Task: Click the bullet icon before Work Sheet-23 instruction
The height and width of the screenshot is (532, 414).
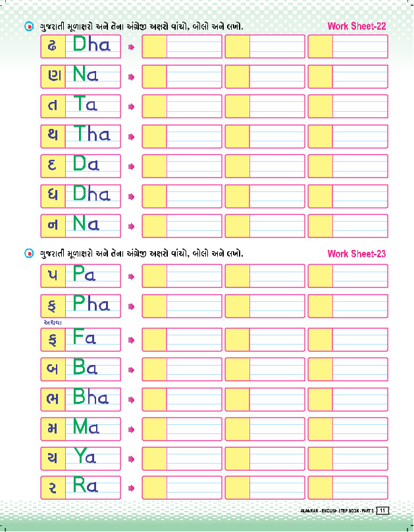Action: pyautogui.click(x=28, y=253)
